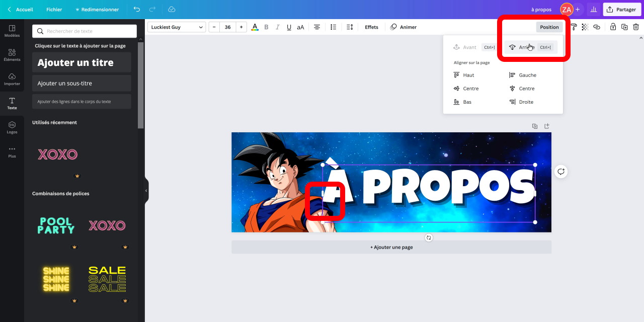
Task: Open the Luckiest Guy font dropdown
Action: pos(177,27)
